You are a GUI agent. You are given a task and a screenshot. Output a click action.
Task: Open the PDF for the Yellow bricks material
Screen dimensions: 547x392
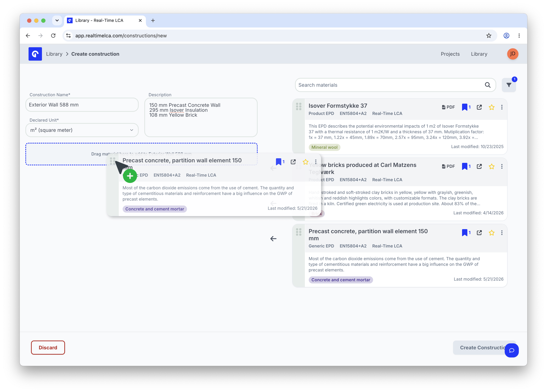(448, 166)
